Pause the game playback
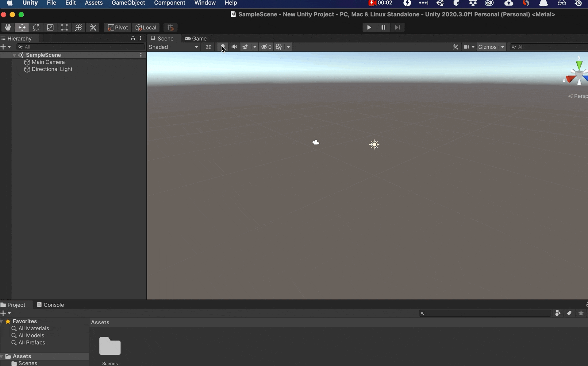 pyautogui.click(x=383, y=27)
